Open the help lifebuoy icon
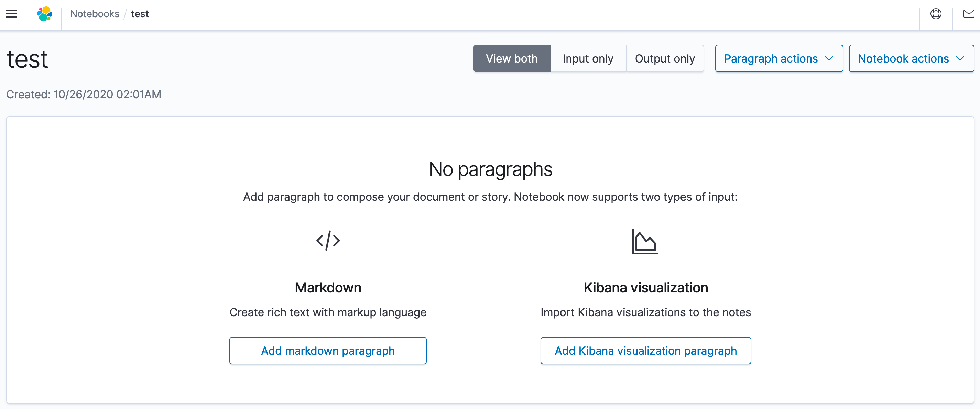980x409 pixels. click(936, 14)
